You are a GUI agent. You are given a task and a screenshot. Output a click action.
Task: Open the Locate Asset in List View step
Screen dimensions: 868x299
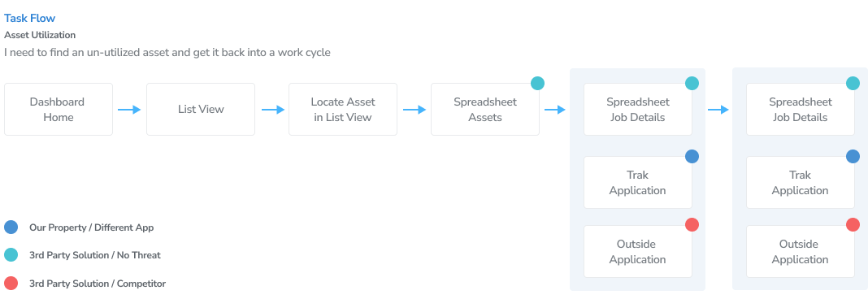[x=343, y=109]
